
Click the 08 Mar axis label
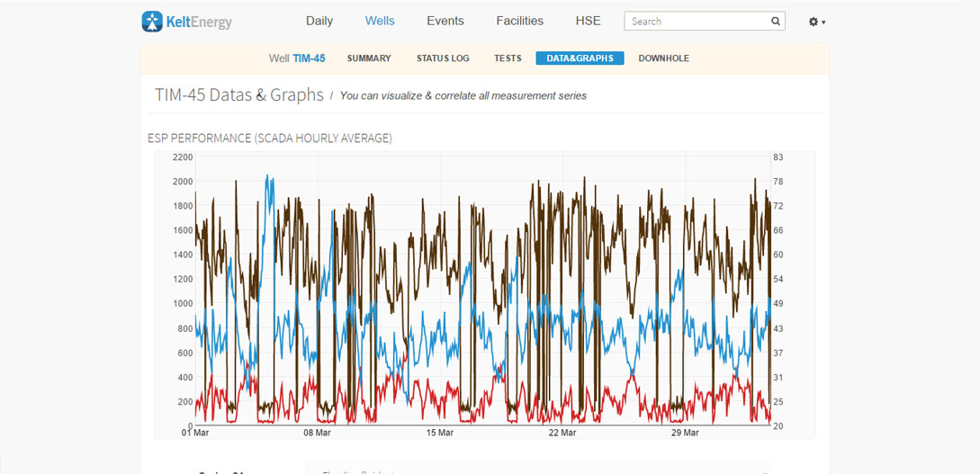pos(318,433)
